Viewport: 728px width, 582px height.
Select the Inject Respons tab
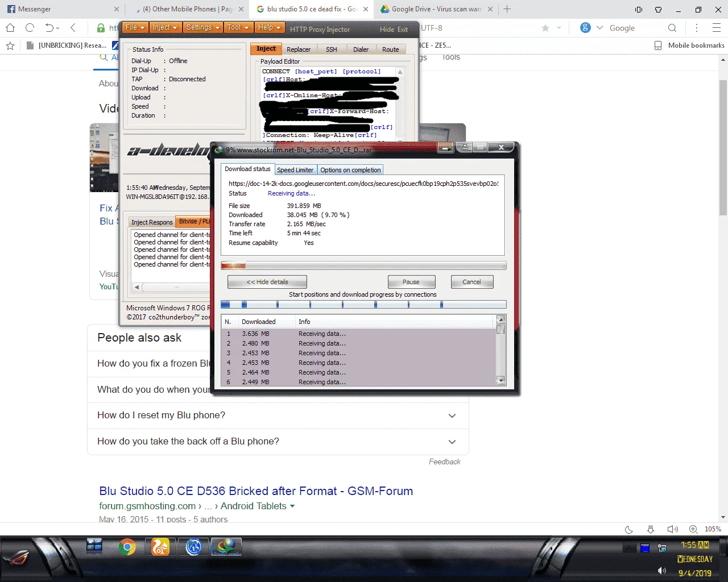(x=152, y=222)
